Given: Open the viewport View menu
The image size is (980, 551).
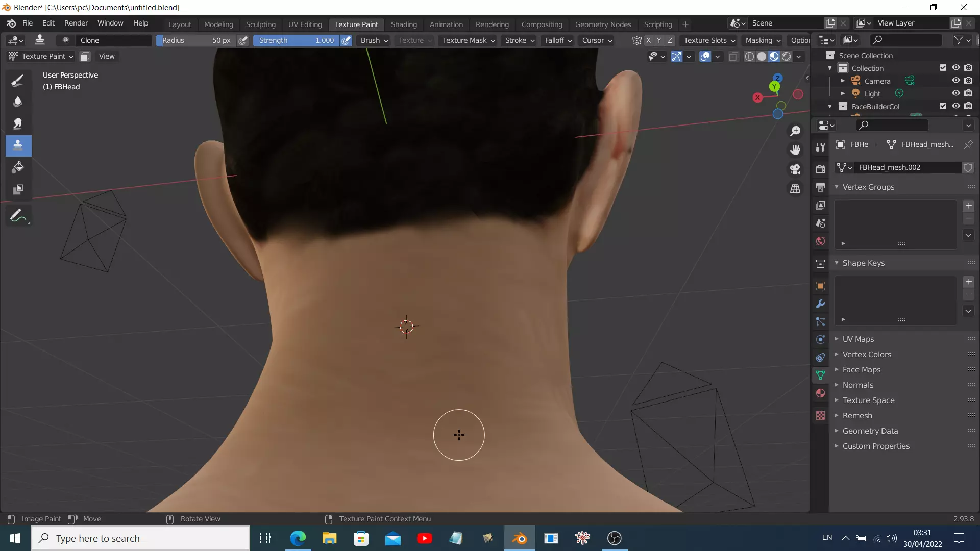Looking at the screenshot, I should (x=107, y=56).
